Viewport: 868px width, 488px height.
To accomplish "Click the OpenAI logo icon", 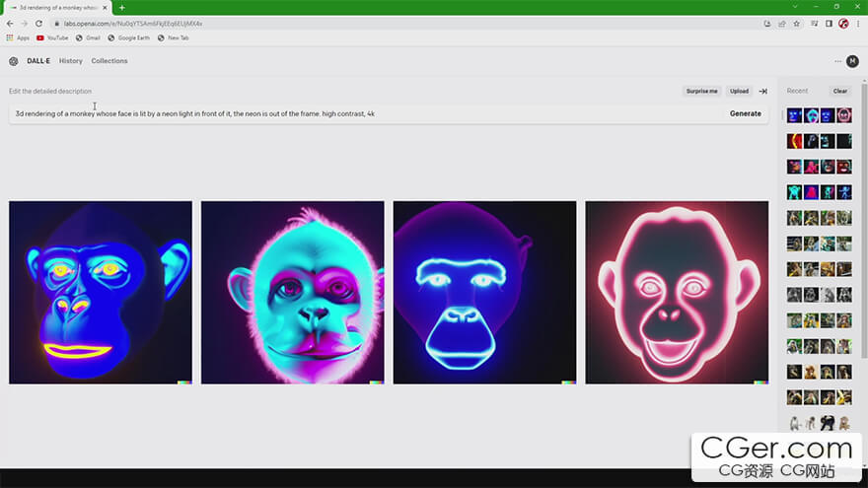I will 14,61.
